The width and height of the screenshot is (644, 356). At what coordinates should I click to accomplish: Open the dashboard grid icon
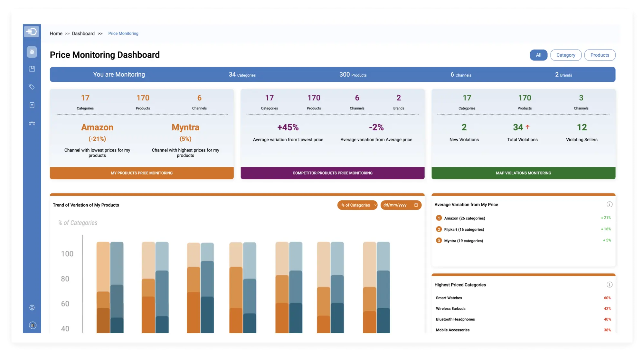[32, 52]
